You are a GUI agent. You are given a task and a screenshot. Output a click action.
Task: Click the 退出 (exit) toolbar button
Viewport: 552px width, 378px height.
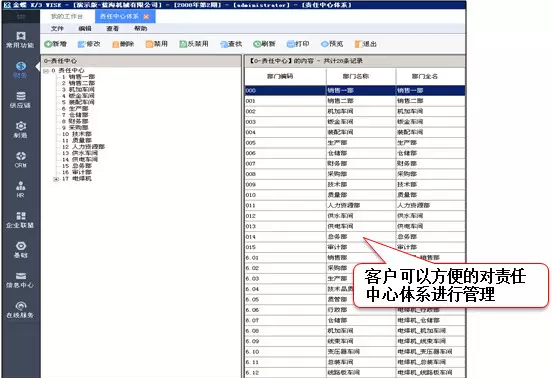pos(365,44)
